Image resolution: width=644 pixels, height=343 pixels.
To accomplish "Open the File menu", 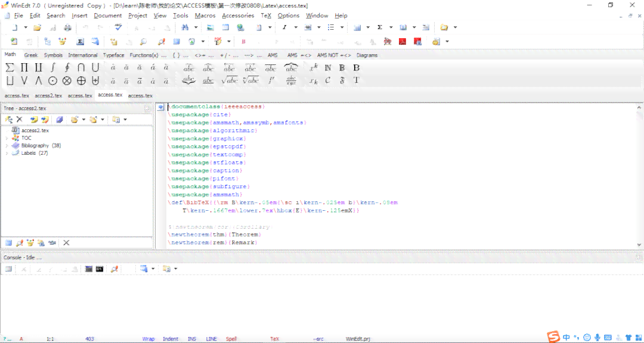I will [18, 15].
